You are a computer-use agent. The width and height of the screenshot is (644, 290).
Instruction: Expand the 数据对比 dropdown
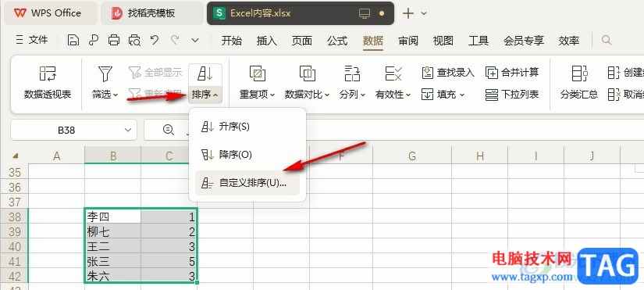click(x=327, y=95)
